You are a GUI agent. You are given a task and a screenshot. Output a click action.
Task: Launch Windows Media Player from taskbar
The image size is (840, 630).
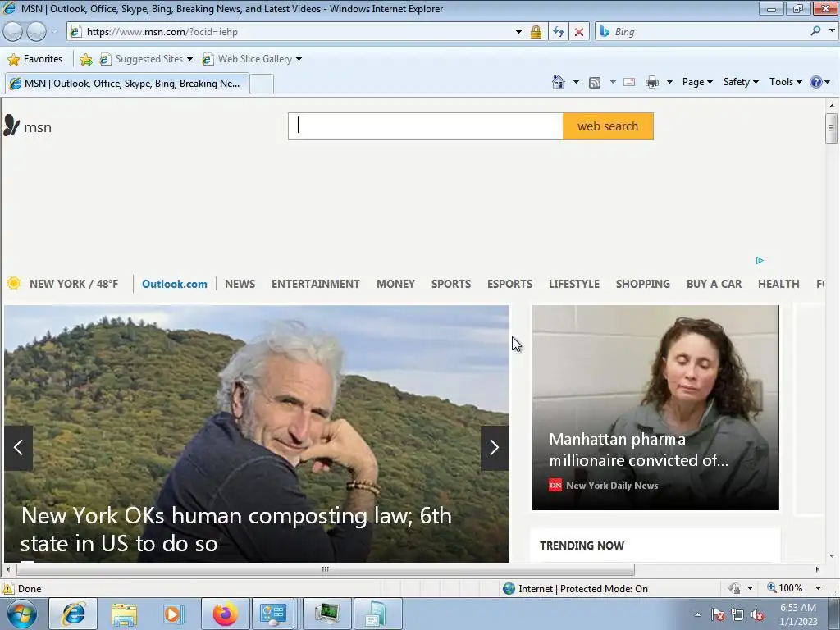(x=174, y=614)
